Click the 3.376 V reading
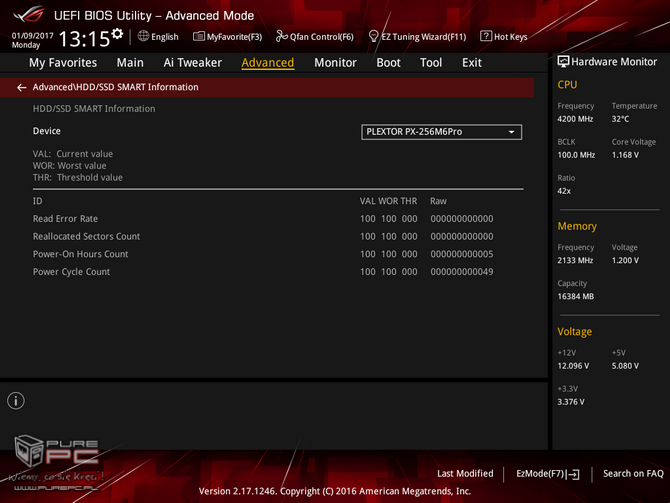Image resolution: width=670 pixels, height=503 pixels. tap(571, 402)
